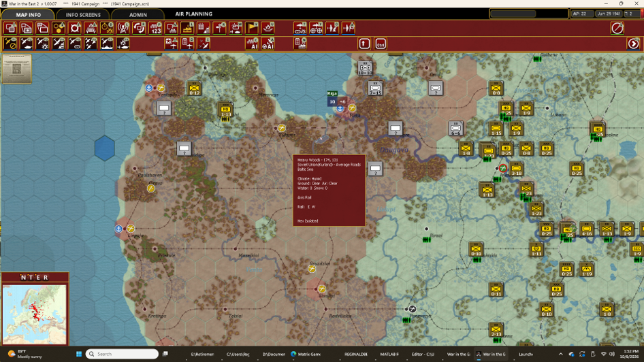Click the rotating arrows toolbar icon
The image size is (644, 362).
tap(139, 29)
